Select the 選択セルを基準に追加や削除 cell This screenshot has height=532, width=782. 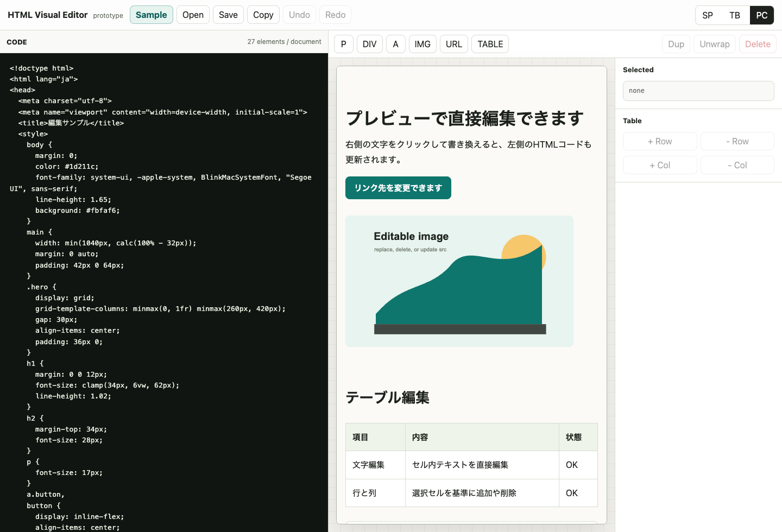(x=482, y=493)
